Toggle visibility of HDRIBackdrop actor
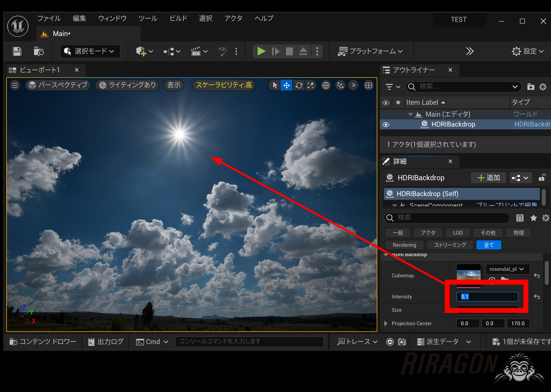The height and width of the screenshot is (392, 551). (x=386, y=124)
